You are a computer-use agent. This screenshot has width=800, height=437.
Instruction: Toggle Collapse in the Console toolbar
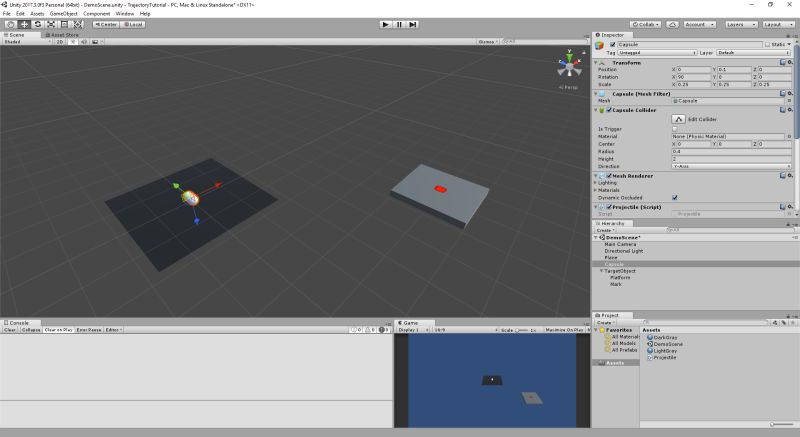(31, 330)
